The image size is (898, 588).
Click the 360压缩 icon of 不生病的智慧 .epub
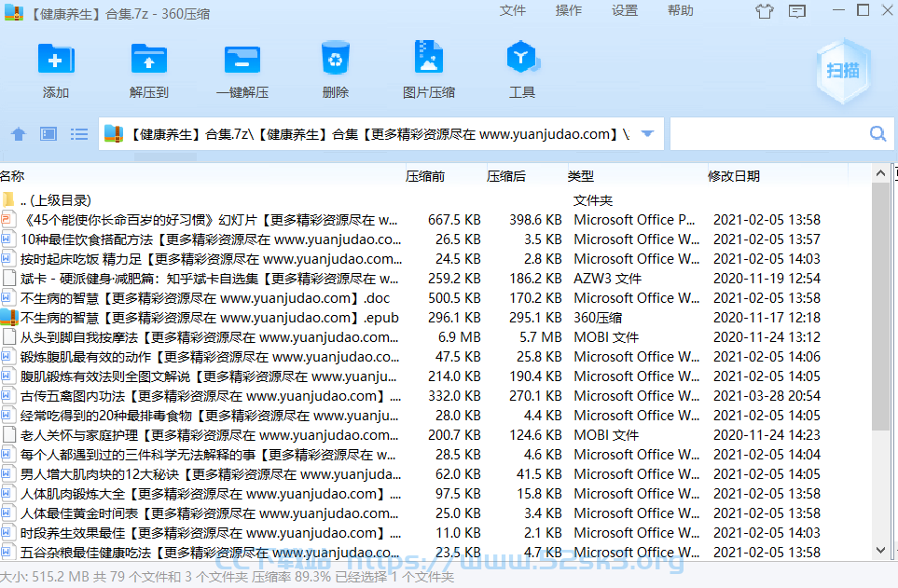[9, 317]
